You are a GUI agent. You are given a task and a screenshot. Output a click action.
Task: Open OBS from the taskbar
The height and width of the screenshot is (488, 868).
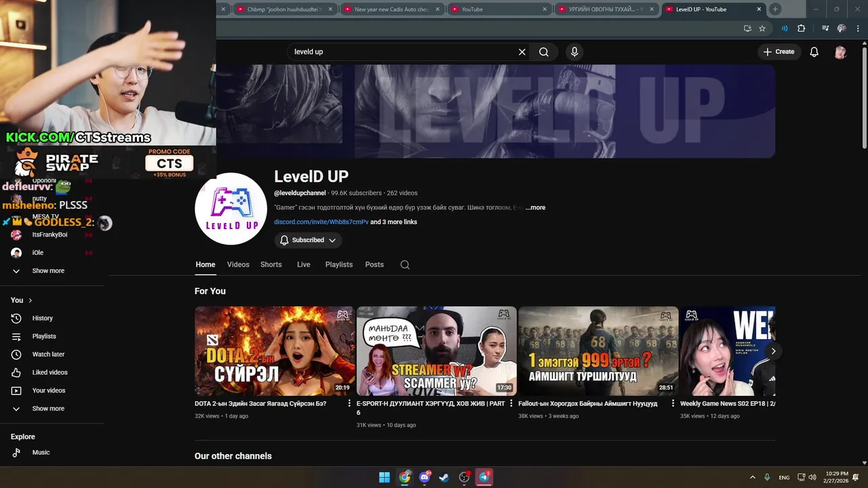click(x=465, y=477)
